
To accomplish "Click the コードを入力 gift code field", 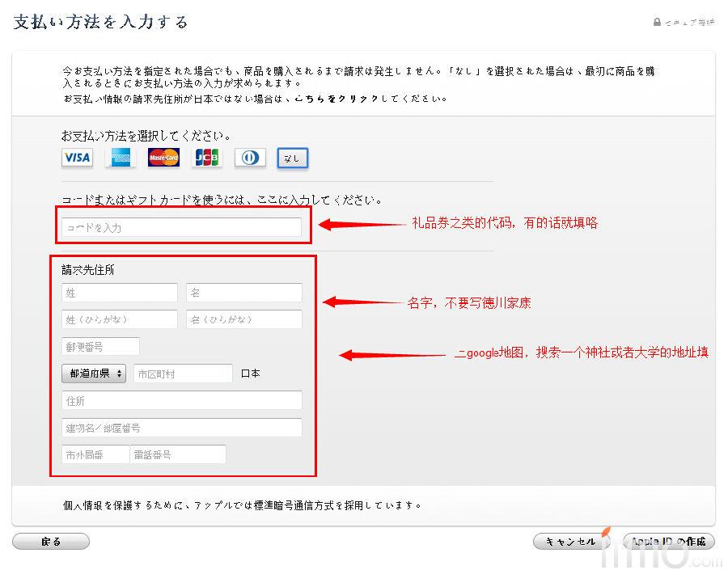I will pos(181,228).
